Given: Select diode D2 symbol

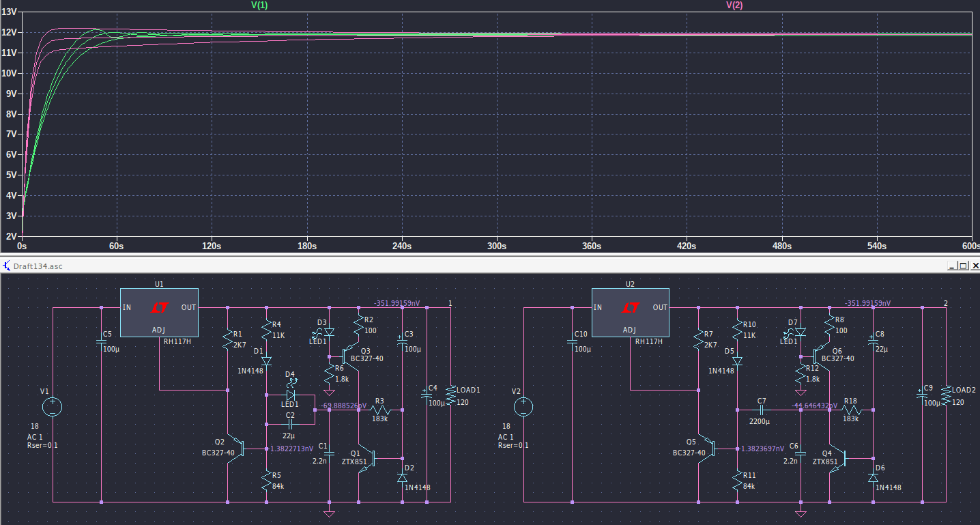Looking at the screenshot, I should (x=402, y=478).
